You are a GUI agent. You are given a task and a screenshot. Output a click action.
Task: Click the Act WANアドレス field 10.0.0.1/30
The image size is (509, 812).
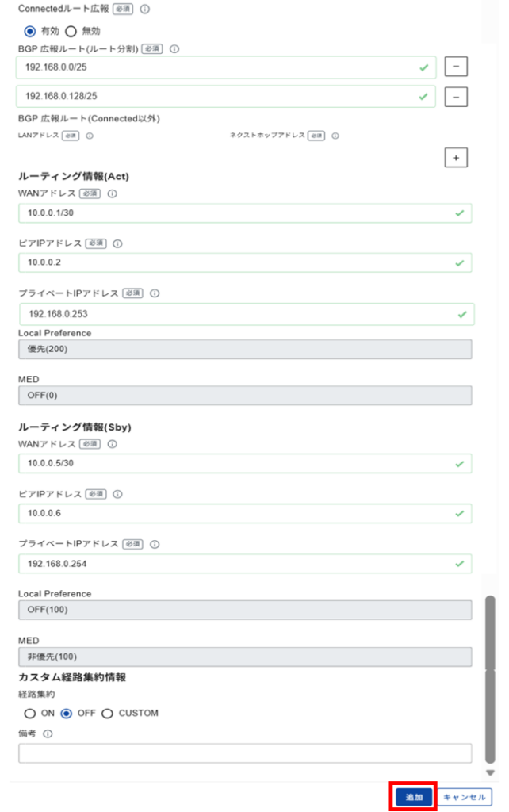point(245,213)
